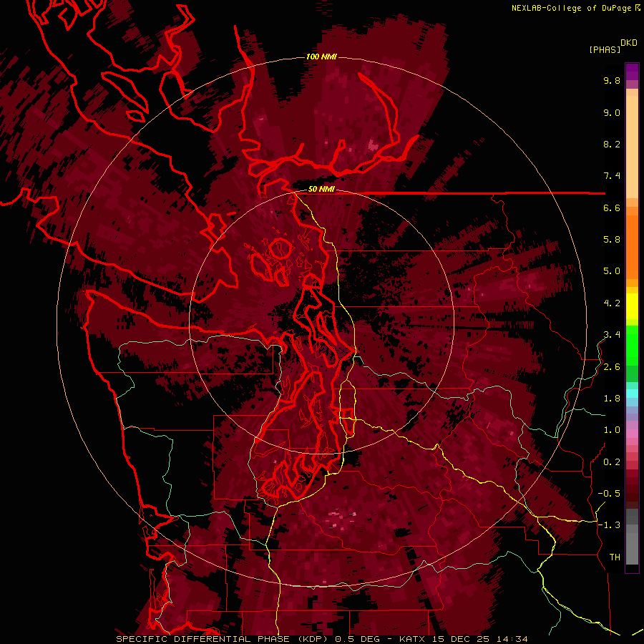Click the 50 NMI range ring label

(321, 190)
